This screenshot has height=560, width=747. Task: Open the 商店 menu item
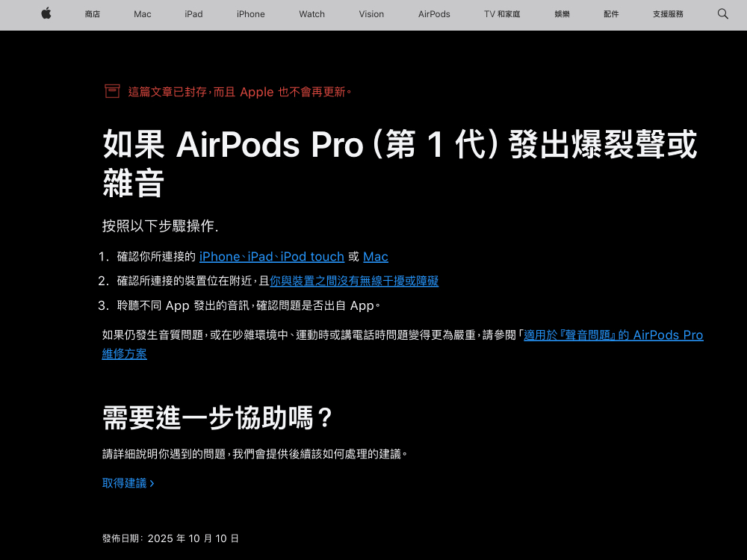[93, 14]
